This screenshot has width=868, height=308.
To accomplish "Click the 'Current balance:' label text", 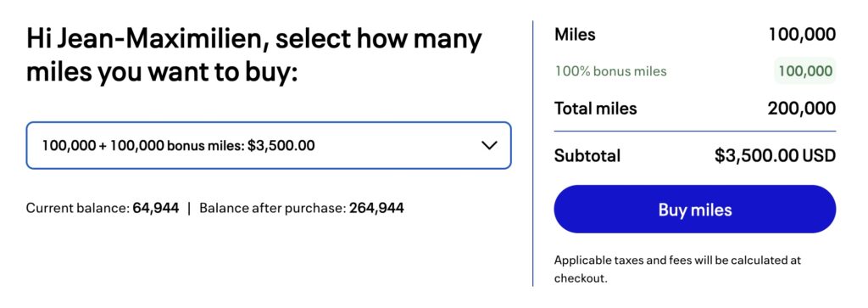I will pyautogui.click(x=77, y=208).
